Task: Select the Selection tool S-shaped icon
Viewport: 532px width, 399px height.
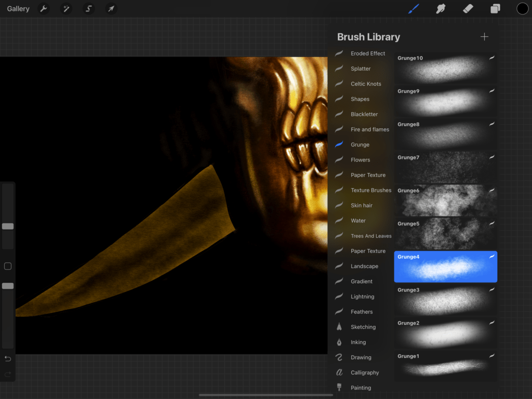Action: [89, 9]
